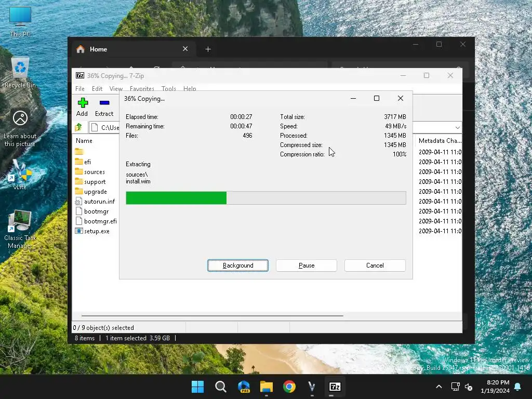The height and width of the screenshot is (399, 532).
Task: Select the autorun.inf file
Action: tap(95, 201)
